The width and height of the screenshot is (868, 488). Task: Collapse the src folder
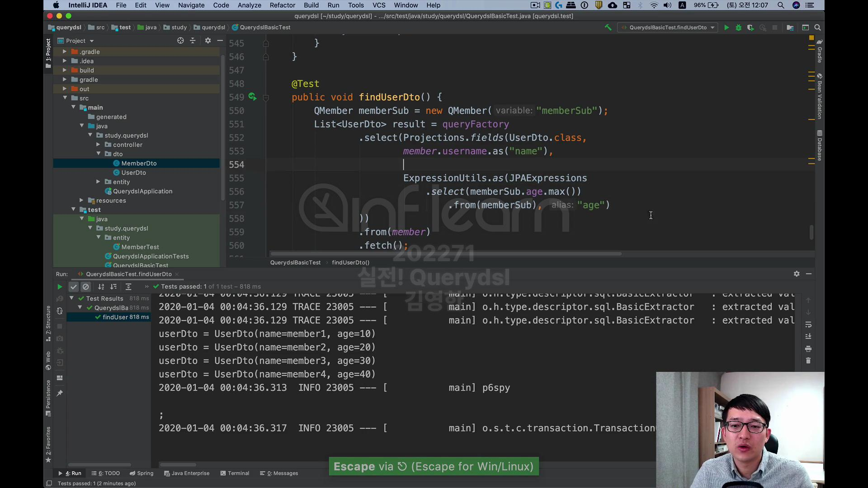coord(65,98)
